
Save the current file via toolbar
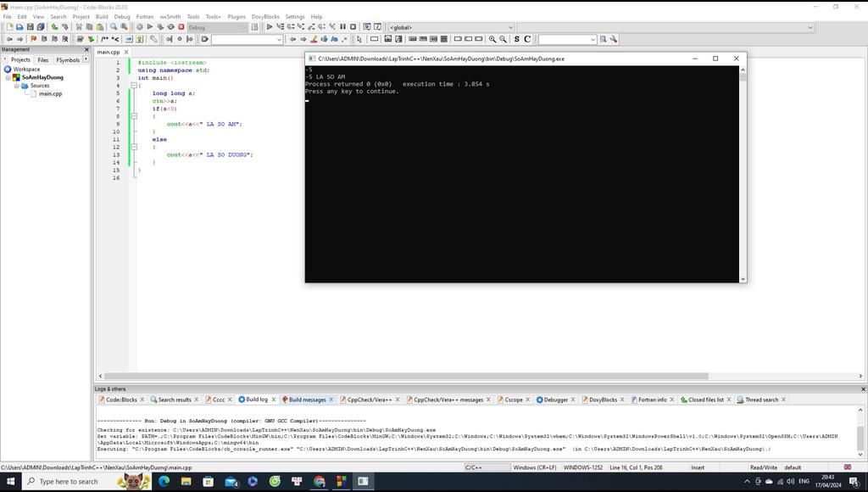tap(30, 26)
